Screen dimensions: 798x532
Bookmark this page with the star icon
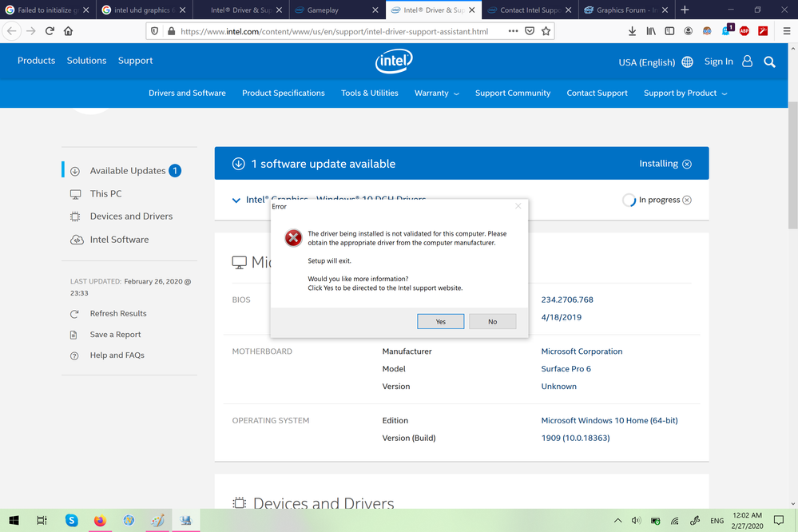pos(546,31)
